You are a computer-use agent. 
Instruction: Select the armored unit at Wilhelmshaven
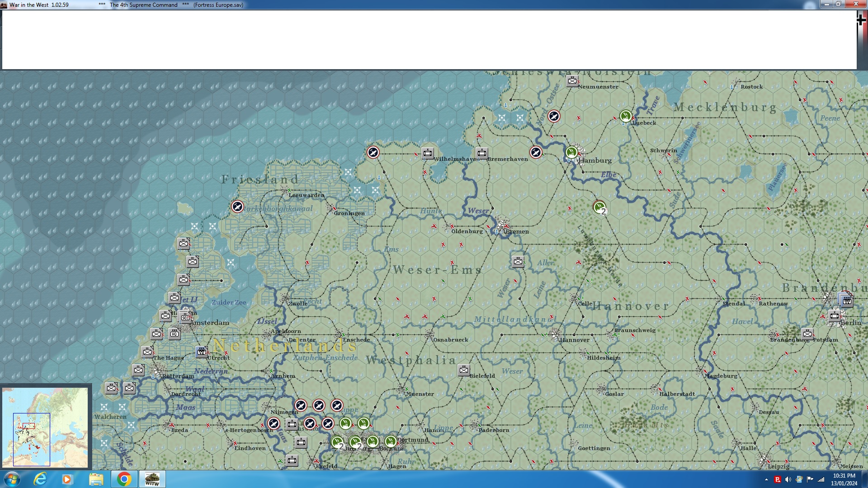(x=428, y=153)
